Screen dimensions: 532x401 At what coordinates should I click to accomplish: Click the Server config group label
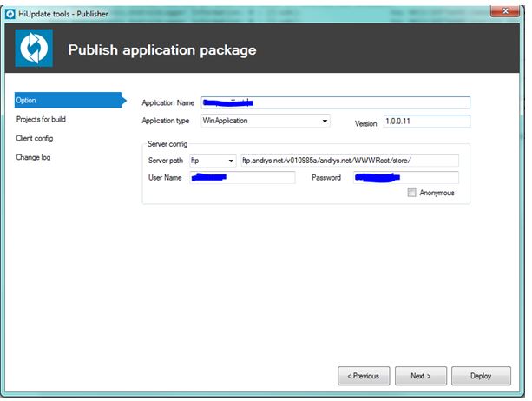click(x=167, y=144)
